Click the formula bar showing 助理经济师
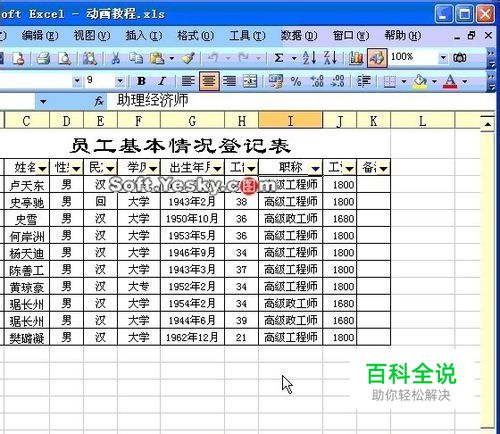The height and width of the screenshot is (434, 500). (x=300, y=101)
